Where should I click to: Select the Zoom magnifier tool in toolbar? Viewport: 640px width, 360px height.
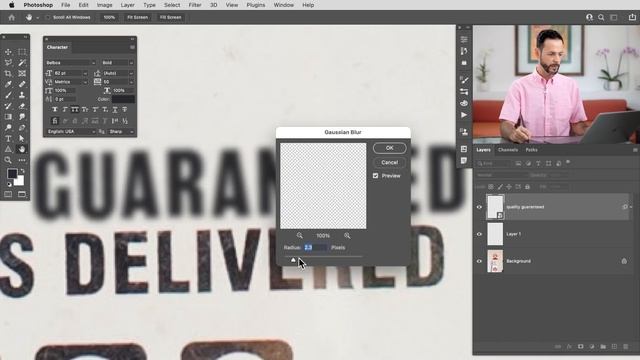click(8, 160)
